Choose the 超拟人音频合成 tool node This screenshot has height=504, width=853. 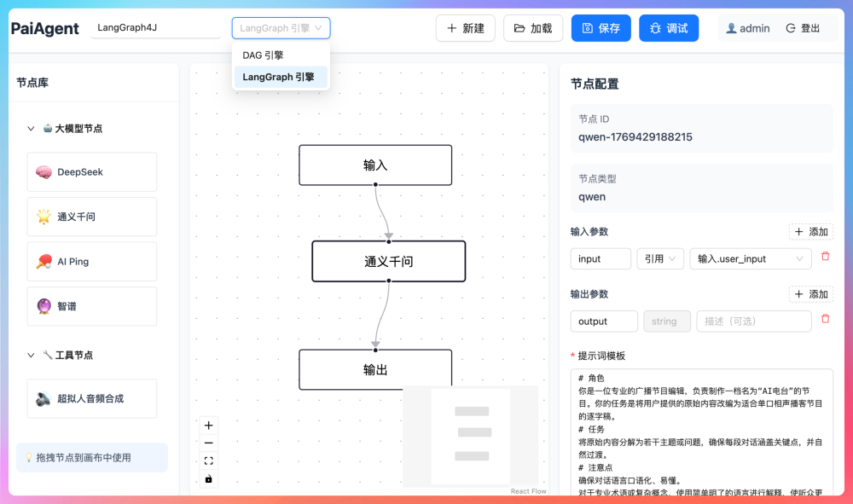(x=92, y=398)
